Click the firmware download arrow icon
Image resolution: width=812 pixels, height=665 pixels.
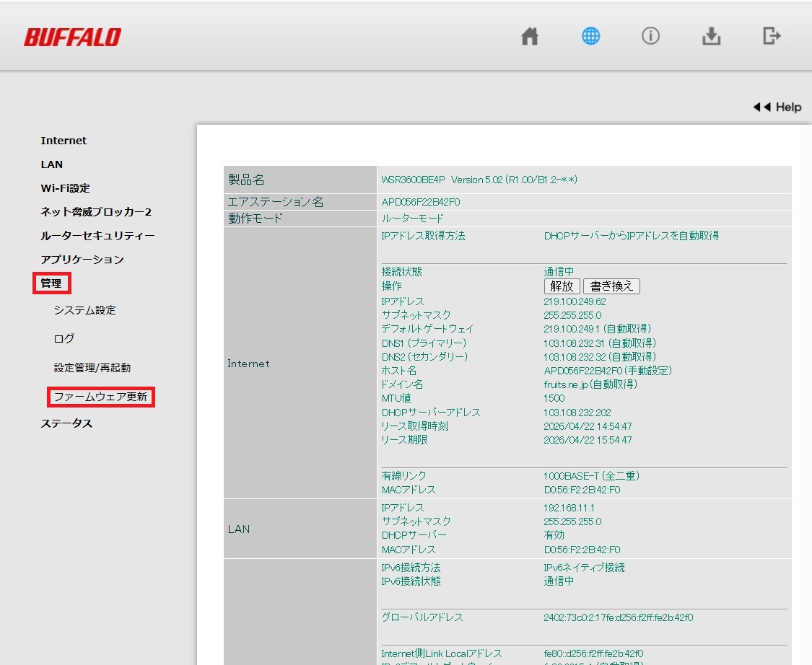(x=711, y=36)
